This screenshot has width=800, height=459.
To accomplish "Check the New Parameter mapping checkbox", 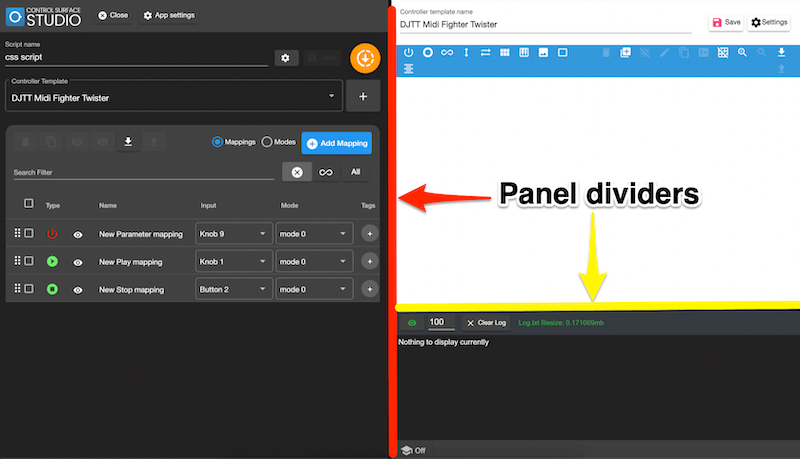I will click(x=29, y=234).
